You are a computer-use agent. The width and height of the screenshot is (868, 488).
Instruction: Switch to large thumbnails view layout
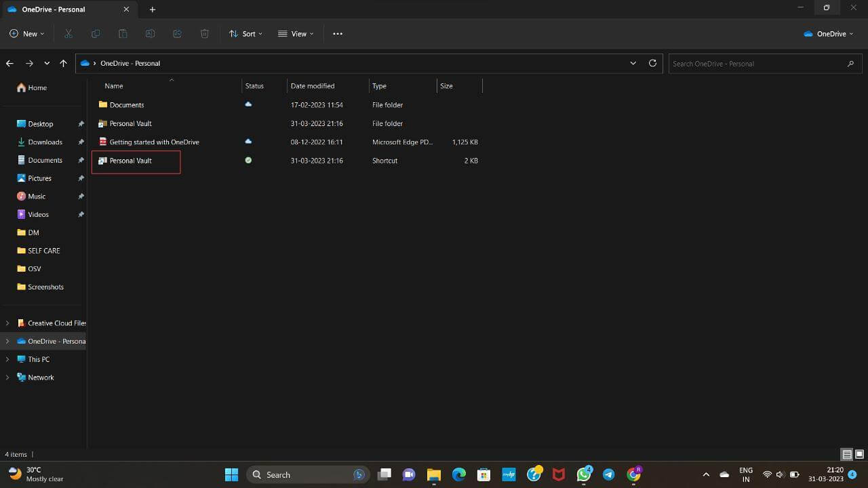click(859, 454)
